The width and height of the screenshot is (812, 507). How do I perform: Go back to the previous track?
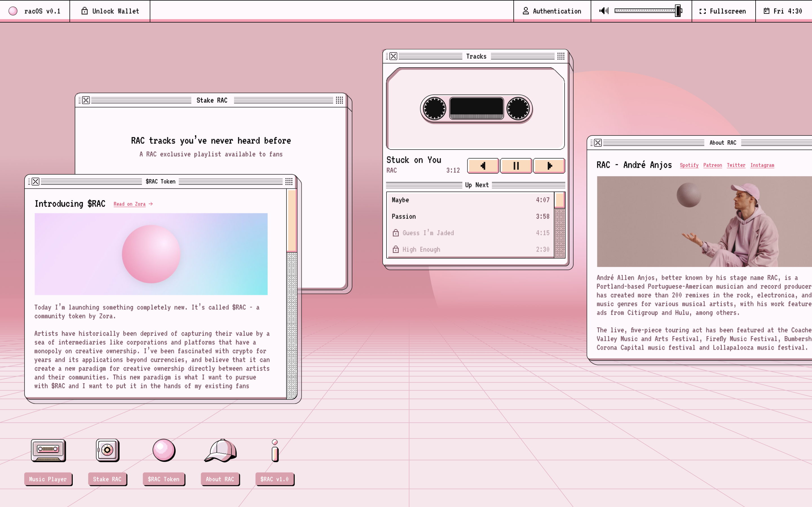483,166
